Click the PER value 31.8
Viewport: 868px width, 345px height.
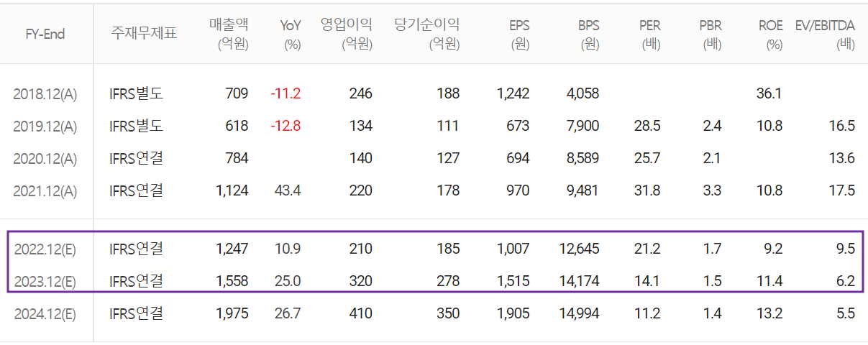pos(647,190)
